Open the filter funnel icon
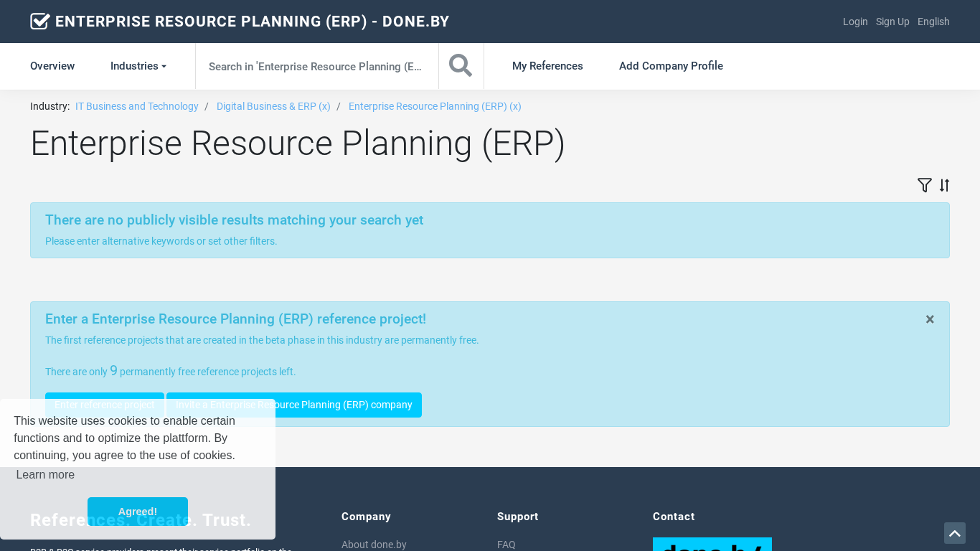The width and height of the screenshot is (980, 551). pos(924,185)
